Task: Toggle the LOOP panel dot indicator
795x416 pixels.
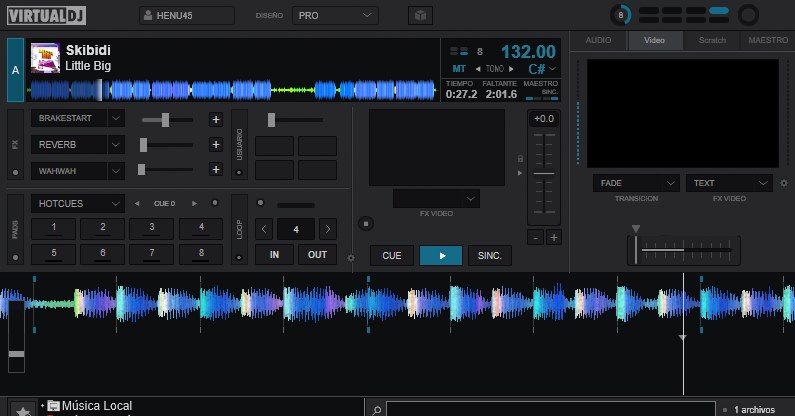Action: pos(239,257)
